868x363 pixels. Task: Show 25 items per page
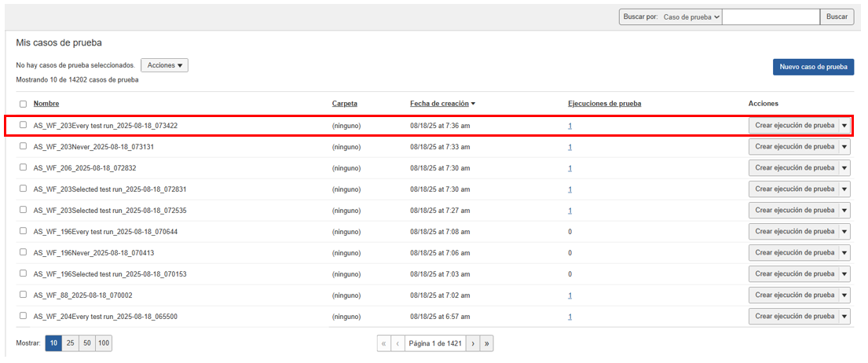click(71, 343)
